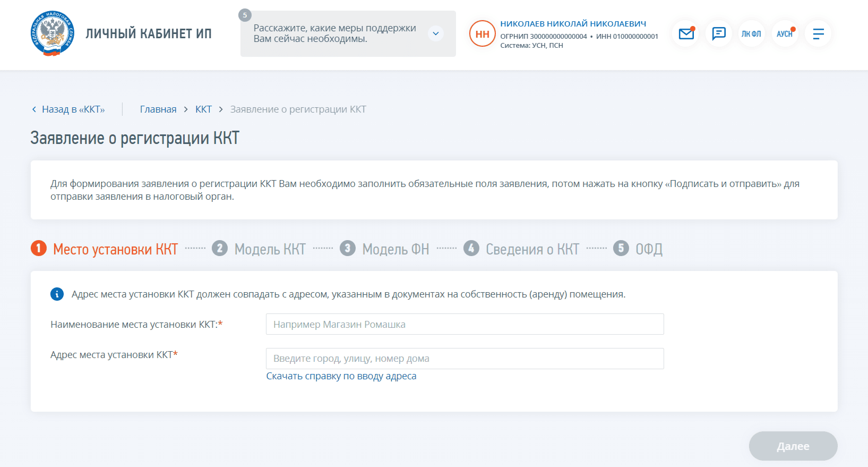Click the notification count badge 5
Screen dimensions: 868x467
coord(245,15)
